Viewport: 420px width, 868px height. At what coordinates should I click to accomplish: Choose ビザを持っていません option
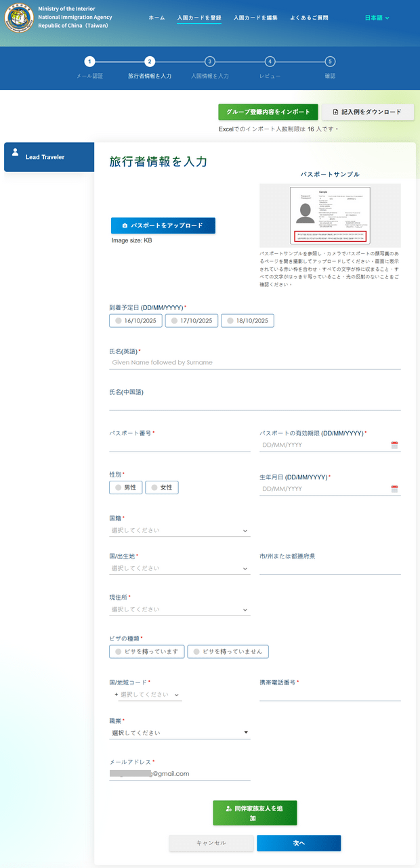point(228,651)
